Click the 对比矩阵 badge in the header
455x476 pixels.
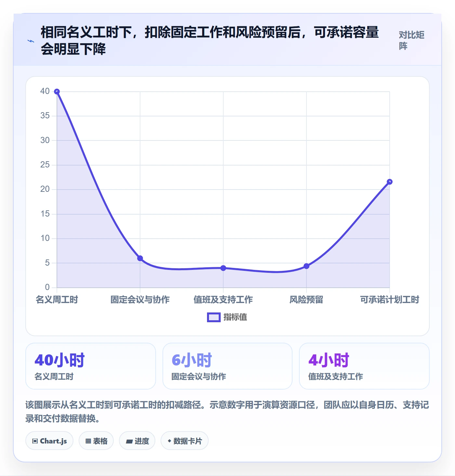tap(411, 40)
